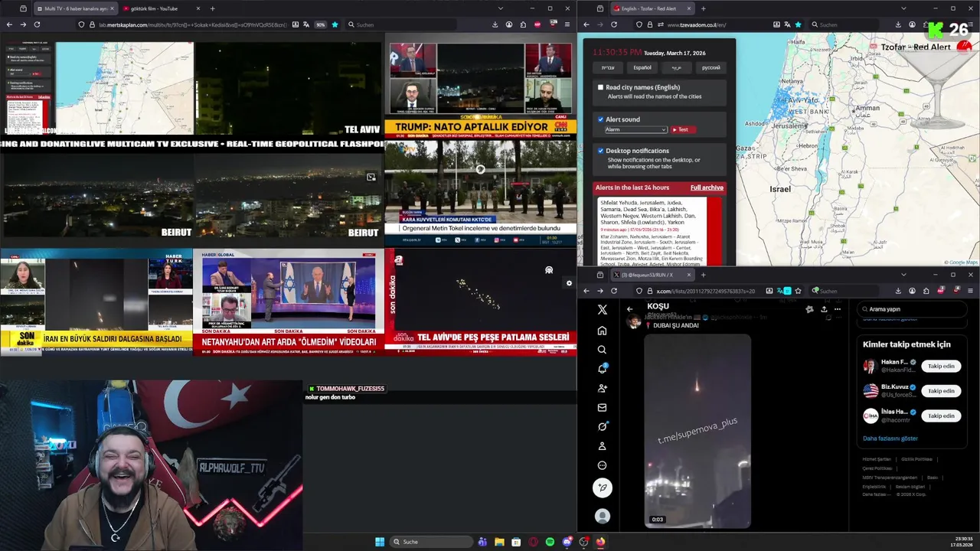Switch Tzofar language to Hebrew
Viewport: 980px width, 551px height.
tap(608, 67)
